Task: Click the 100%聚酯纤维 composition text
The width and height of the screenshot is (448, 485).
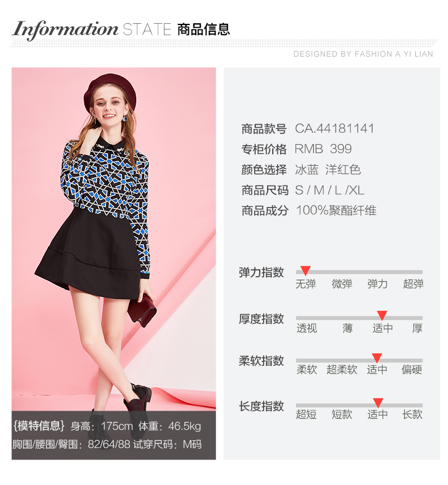Action: 336,210
